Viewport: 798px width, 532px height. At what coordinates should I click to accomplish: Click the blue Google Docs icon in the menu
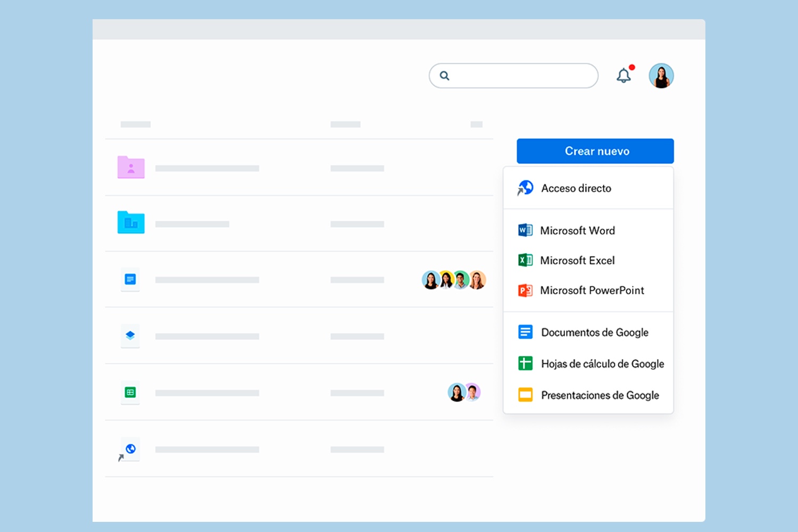click(525, 332)
